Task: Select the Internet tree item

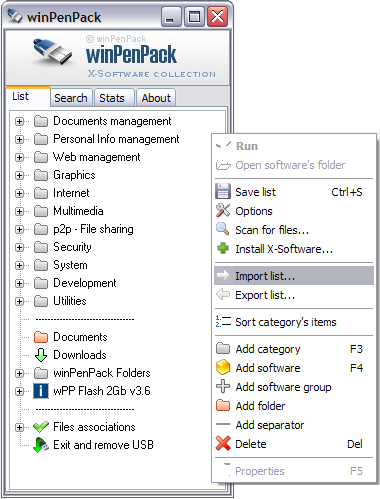Action: click(71, 193)
